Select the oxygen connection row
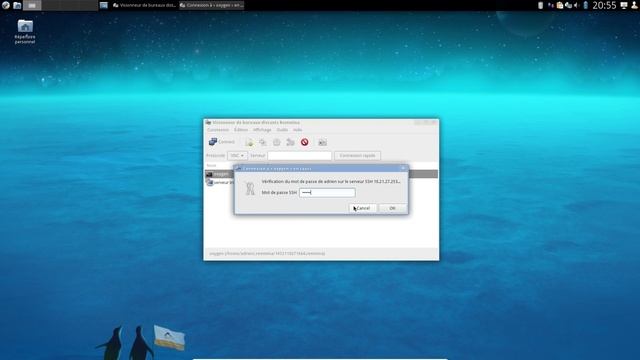Screen dimensions: 640x360 click(x=220, y=174)
